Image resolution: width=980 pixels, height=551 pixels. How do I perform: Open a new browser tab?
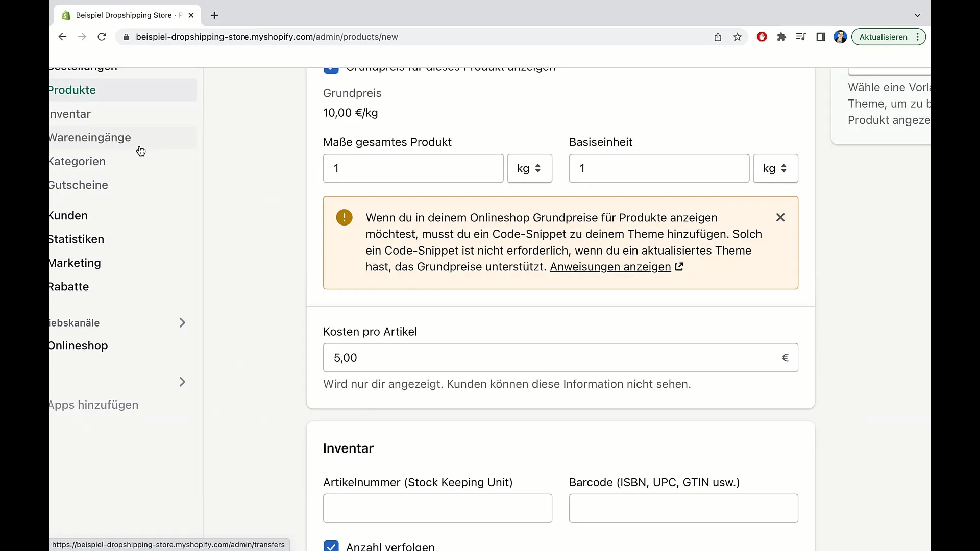pyautogui.click(x=214, y=15)
